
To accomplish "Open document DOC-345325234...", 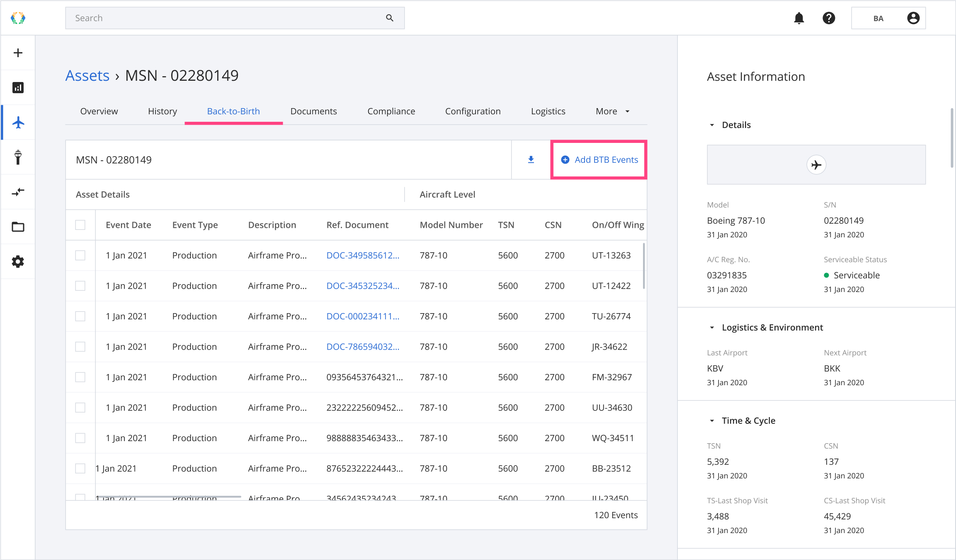I will point(363,286).
